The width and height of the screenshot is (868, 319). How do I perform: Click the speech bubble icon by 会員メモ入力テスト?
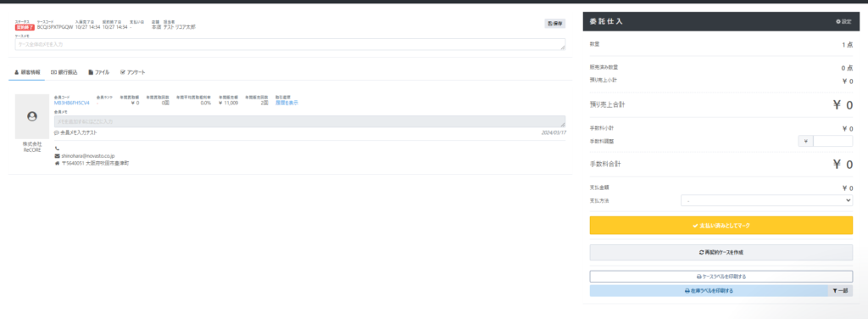57,133
